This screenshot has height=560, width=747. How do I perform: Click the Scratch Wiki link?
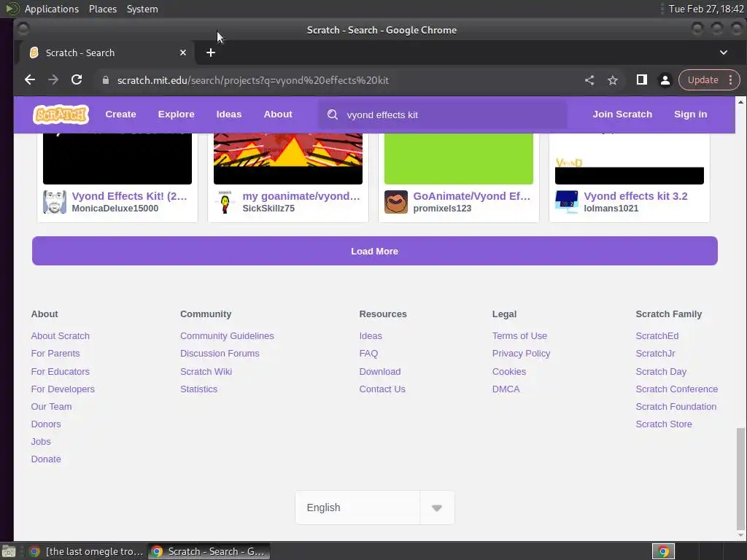click(x=206, y=371)
